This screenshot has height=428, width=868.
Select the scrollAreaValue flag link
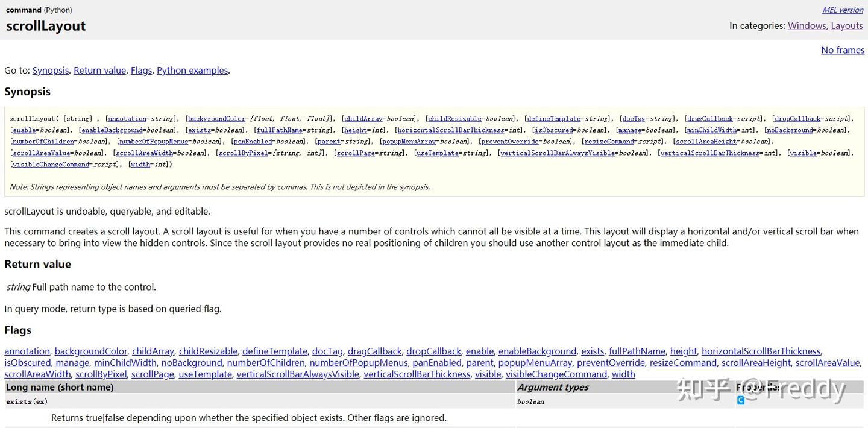[x=828, y=363]
